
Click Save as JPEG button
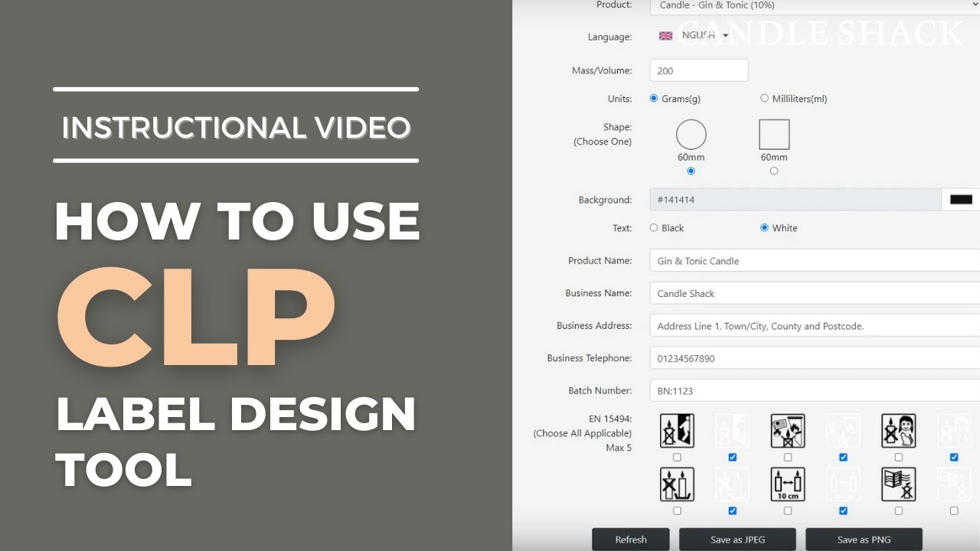click(737, 540)
